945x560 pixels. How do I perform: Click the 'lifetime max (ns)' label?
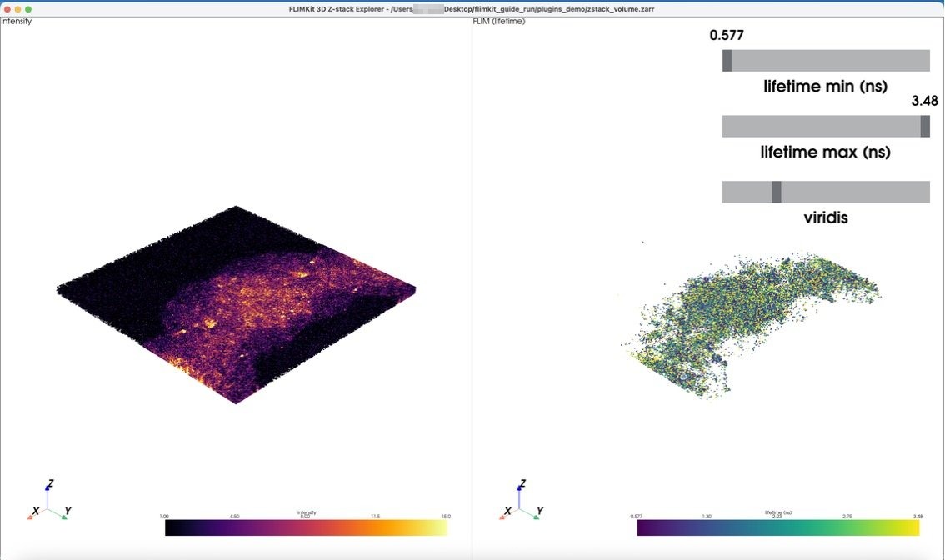pos(826,152)
